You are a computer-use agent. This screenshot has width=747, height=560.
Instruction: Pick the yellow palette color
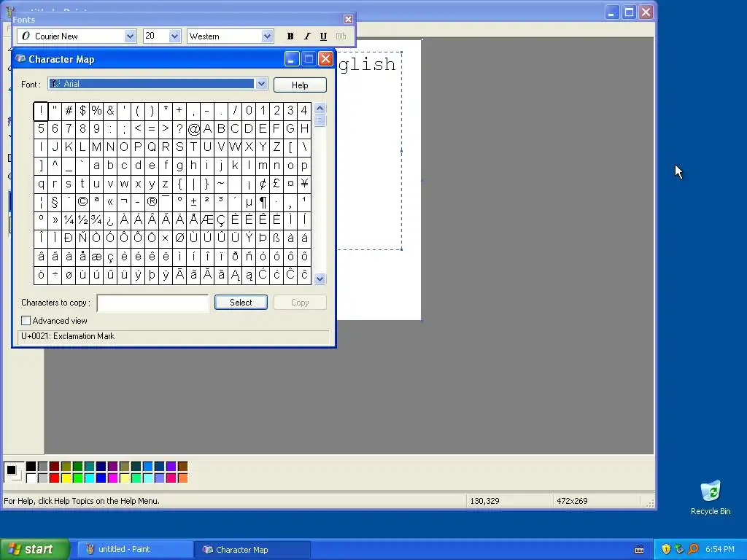click(x=66, y=478)
